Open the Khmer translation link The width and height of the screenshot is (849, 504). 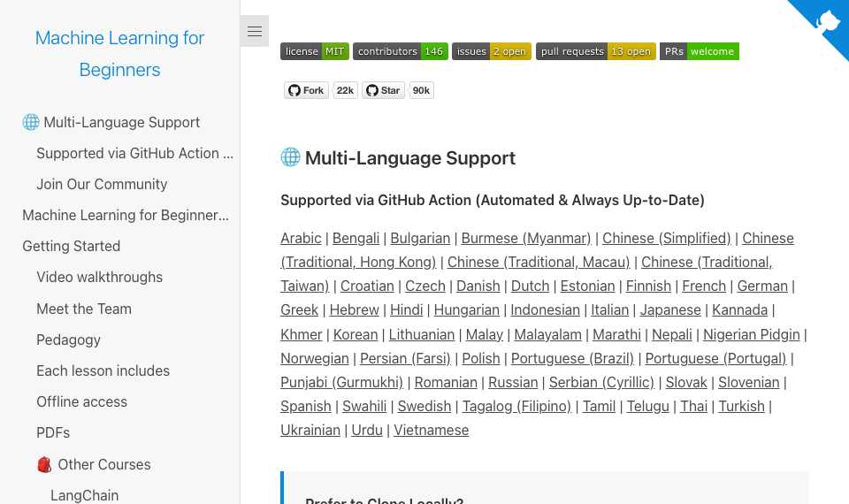tap(301, 334)
